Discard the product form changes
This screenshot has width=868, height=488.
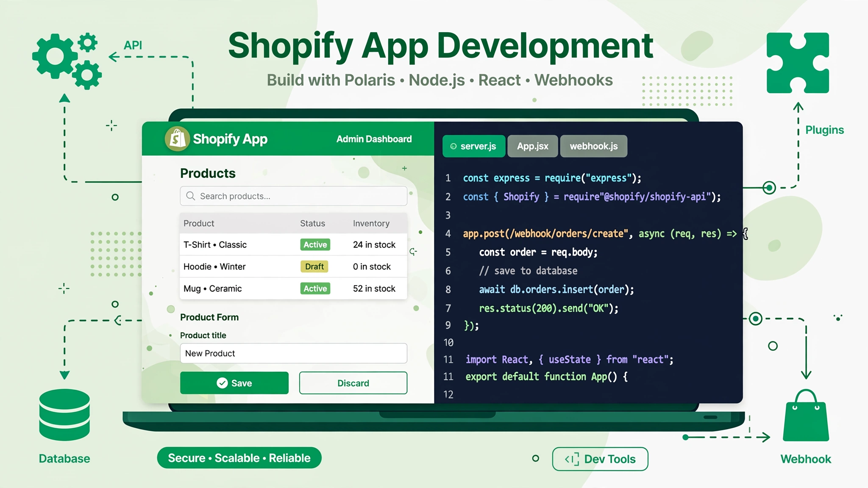353,383
